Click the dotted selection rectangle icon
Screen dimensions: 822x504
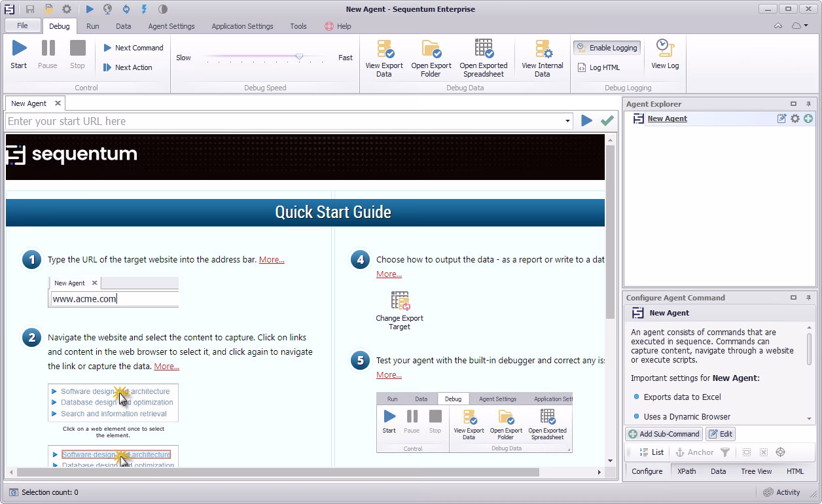click(746, 452)
